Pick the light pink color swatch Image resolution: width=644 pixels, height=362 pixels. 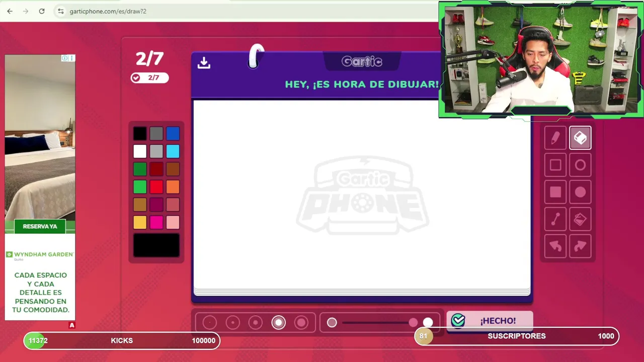[x=173, y=222]
